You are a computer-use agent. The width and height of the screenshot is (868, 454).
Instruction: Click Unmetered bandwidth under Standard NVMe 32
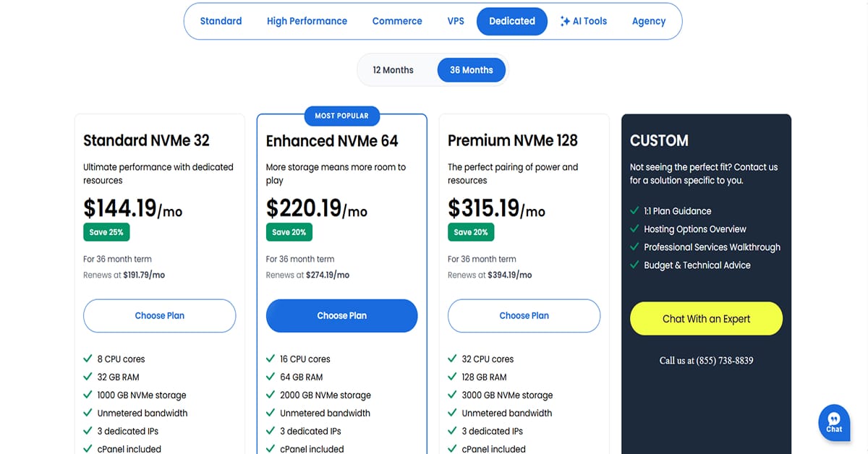(142, 414)
